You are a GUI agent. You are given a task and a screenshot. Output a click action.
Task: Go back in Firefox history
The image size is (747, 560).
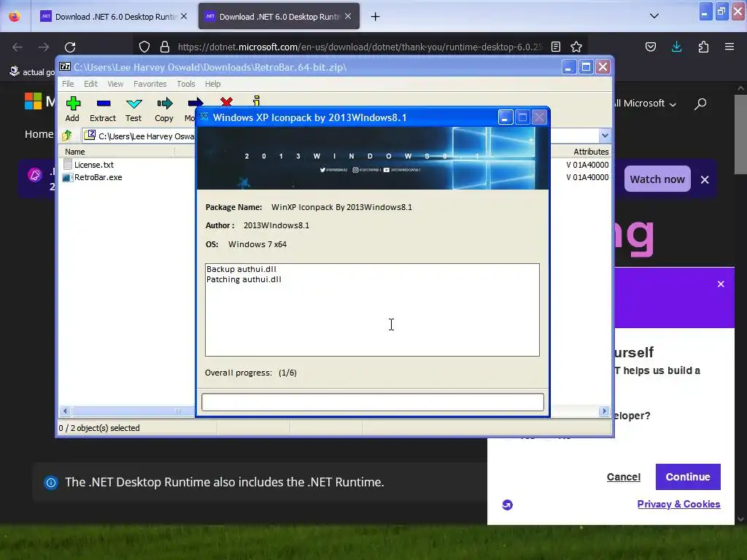click(x=18, y=47)
